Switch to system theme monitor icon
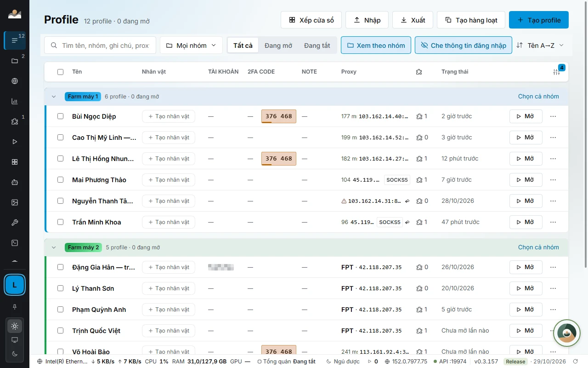This screenshot has width=588, height=368. click(15, 340)
